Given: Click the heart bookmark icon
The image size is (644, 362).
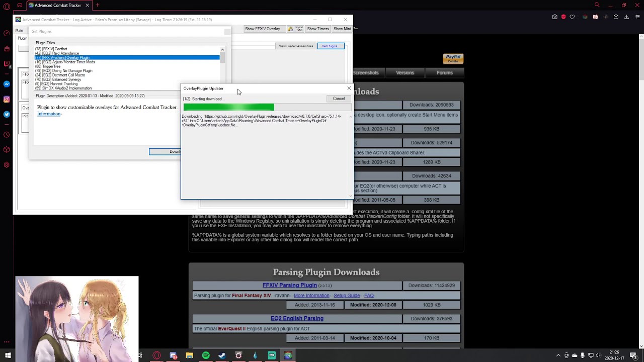Looking at the screenshot, I should point(572,17).
